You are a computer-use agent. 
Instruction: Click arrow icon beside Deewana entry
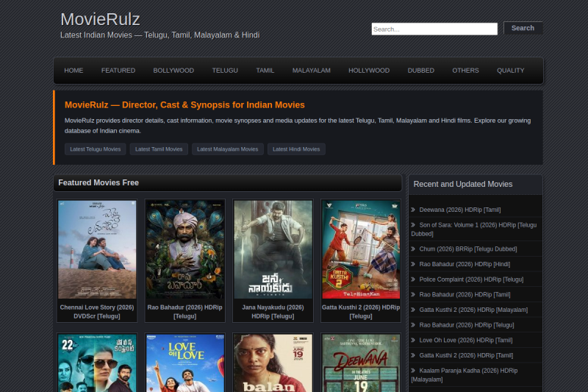pos(413,210)
